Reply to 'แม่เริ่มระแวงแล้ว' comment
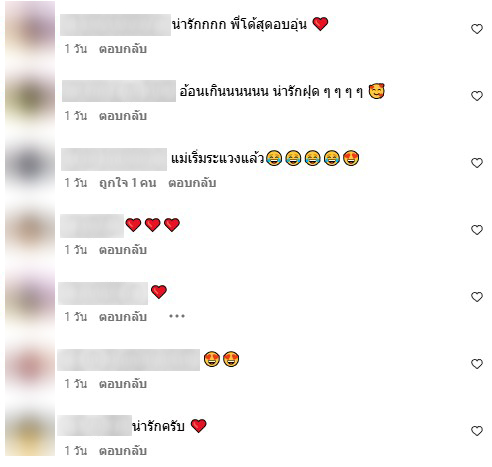The width and height of the screenshot is (492, 467). point(192,183)
